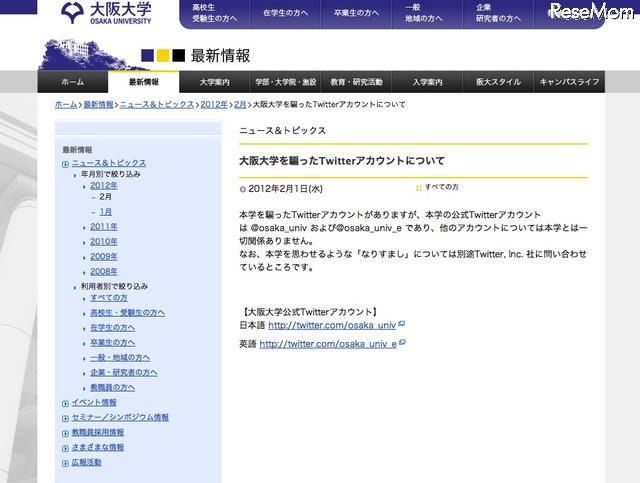Click the article date 2012年2月1日(水)

285,189
